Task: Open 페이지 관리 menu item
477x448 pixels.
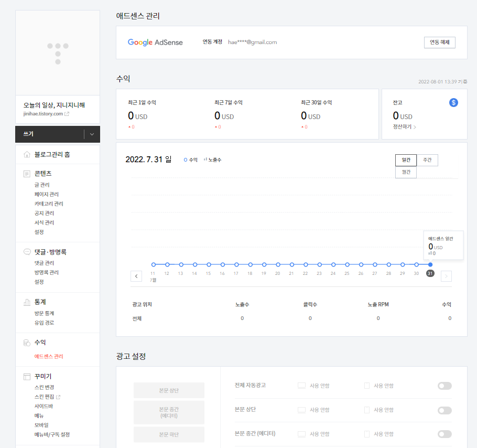Action: (47, 194)
